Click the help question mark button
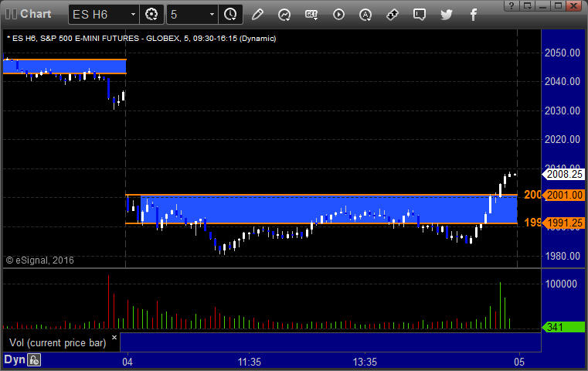 coord(512,5)
